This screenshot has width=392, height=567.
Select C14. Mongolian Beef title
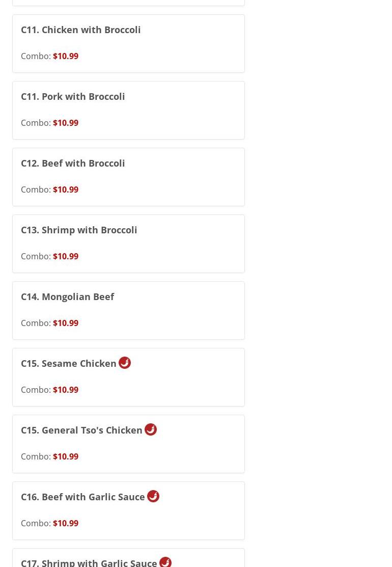pyautogui.click(x=67, y=296)
